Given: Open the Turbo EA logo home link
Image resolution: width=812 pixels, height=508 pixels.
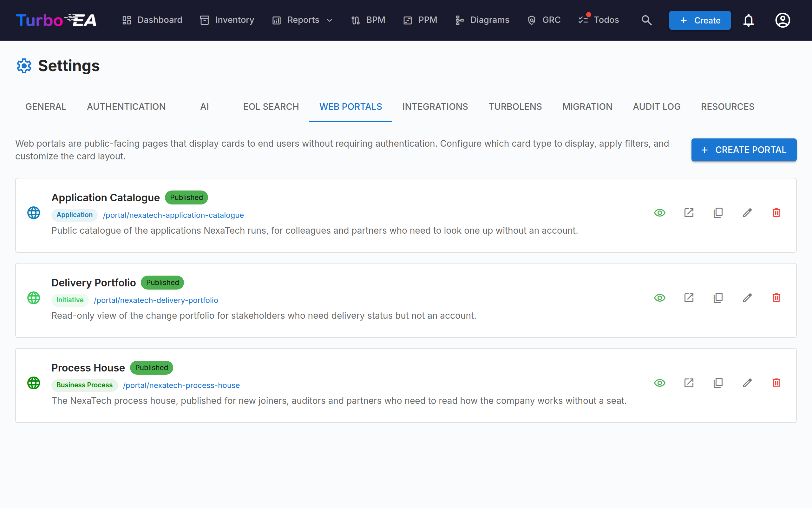Looking at the screenshot, I should (56, 20).
